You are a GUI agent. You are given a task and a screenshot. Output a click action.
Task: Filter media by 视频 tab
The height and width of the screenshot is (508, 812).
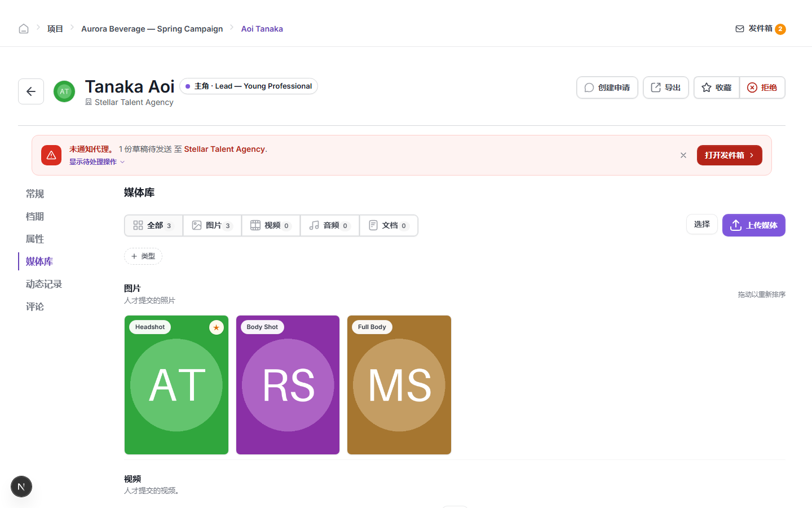click(x=271, y=225)
